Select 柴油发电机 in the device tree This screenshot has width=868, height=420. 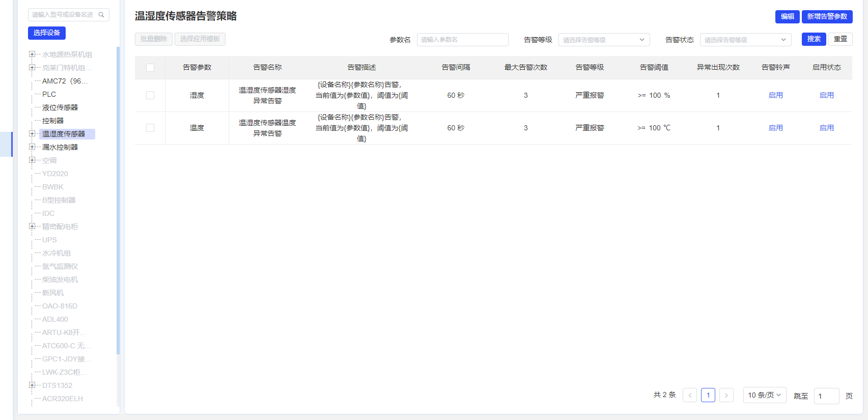(60, 279)
